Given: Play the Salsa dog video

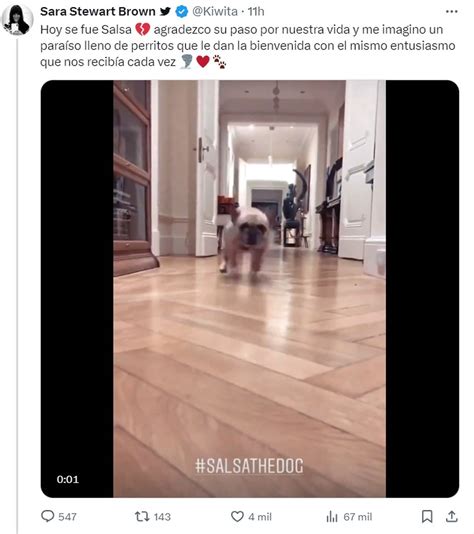Looking at the screenshot, I should (x=250, y=288).
